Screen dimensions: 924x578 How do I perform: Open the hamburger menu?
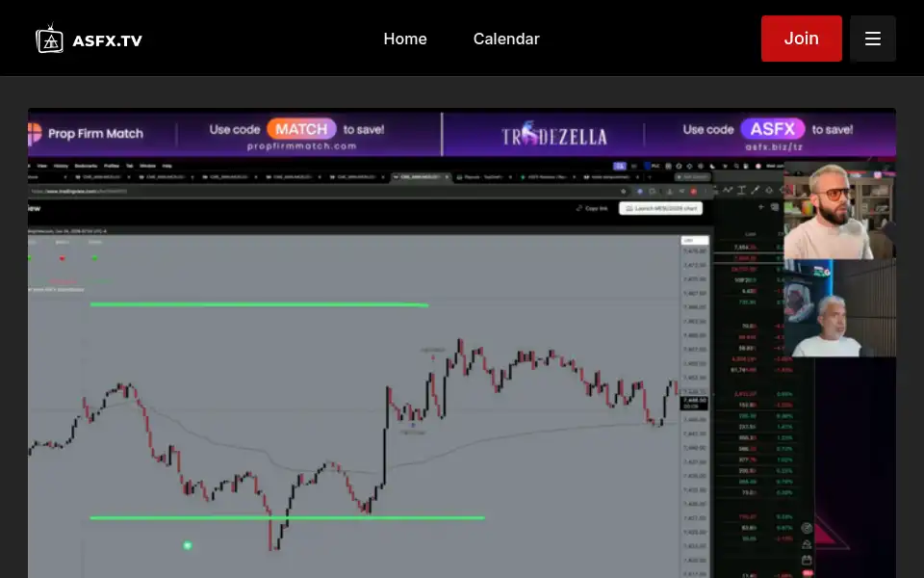(873, 39)
